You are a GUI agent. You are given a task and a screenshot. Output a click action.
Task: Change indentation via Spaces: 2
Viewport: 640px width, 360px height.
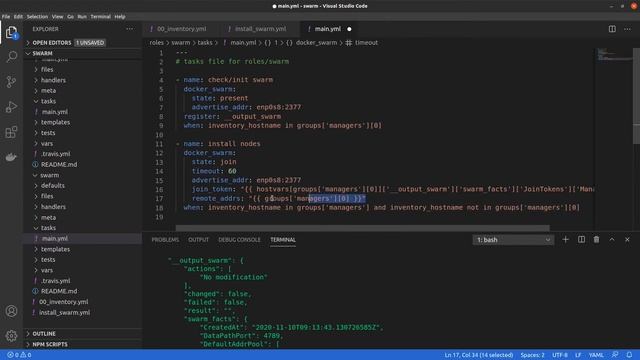pyautogui.click(x=532, y=355)
